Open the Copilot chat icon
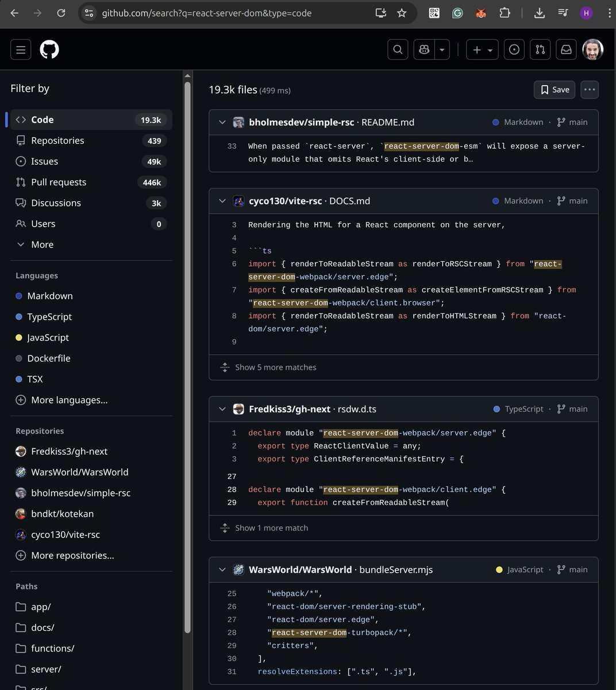 [x=424, y=50]
